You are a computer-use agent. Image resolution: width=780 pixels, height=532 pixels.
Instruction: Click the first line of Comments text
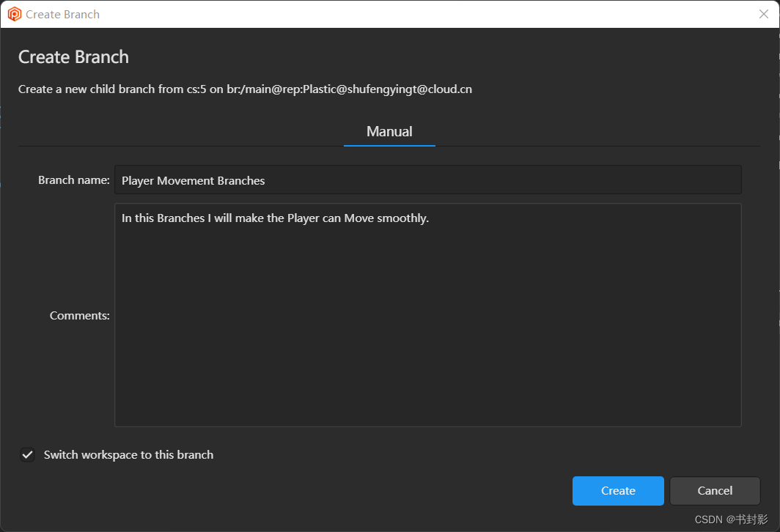[x=275, y=218]
